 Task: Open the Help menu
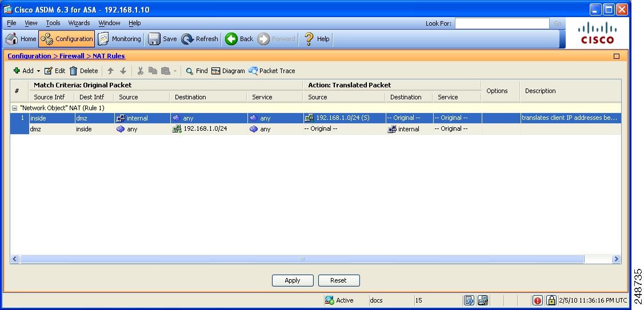134,23
